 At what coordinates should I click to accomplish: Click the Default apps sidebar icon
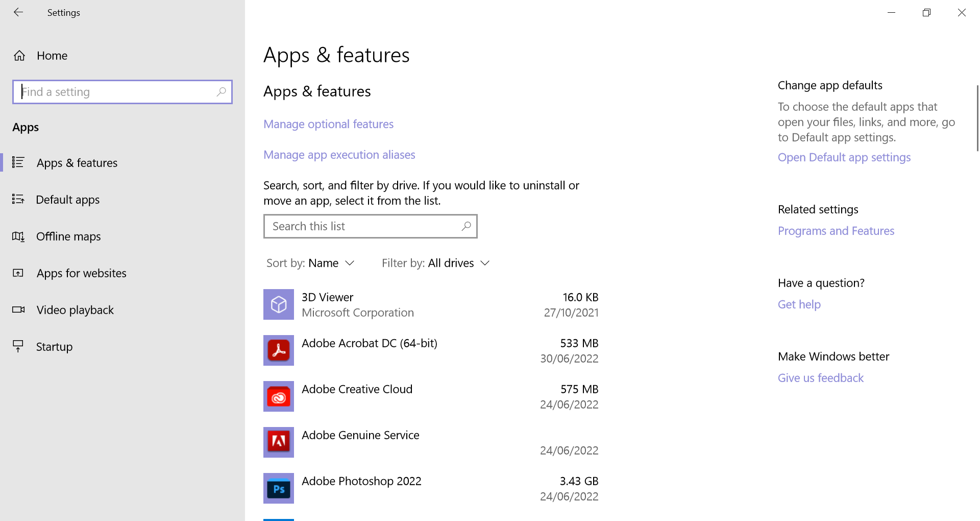[x=18, y=199]
